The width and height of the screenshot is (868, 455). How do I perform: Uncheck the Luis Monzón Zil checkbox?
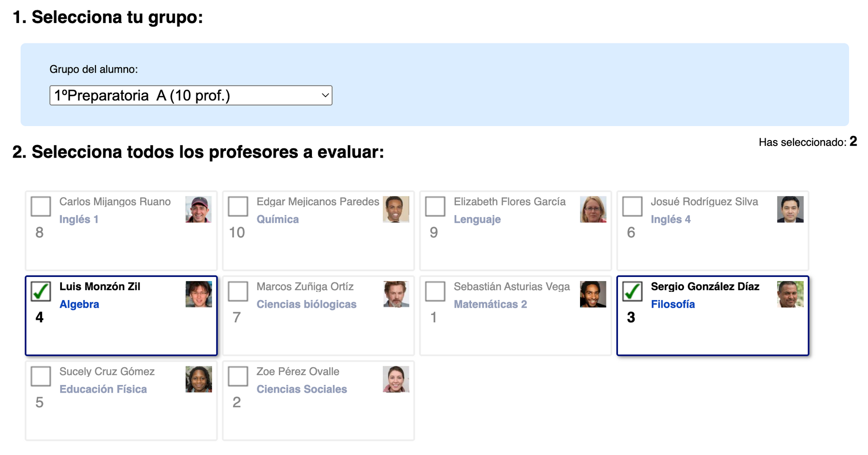pyautogui.click(x=41, y=291)
